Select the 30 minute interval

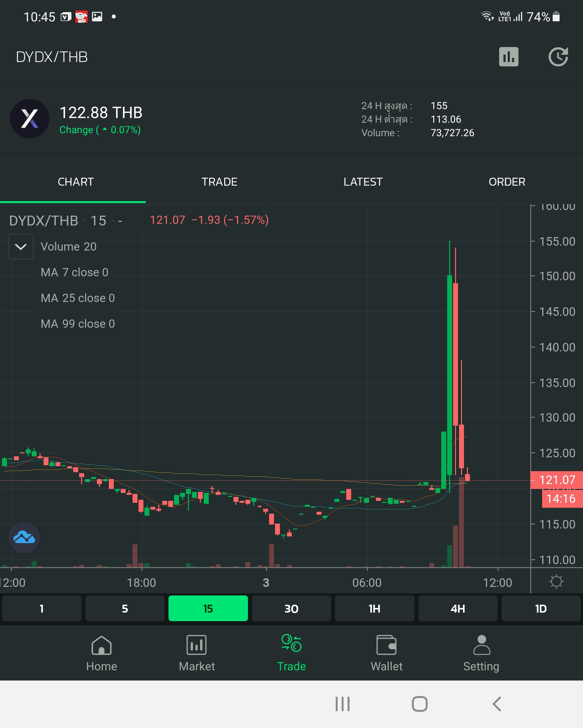[x=291, y=608]
